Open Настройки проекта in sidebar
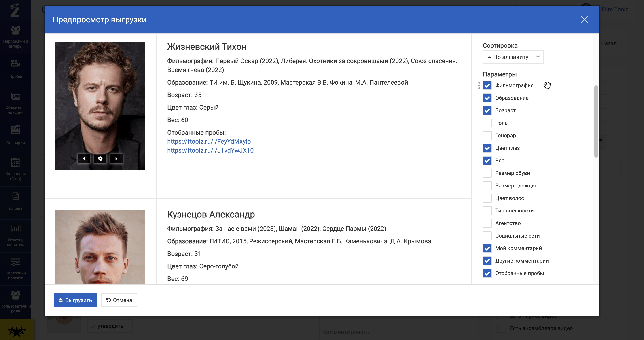 point(15,268)
